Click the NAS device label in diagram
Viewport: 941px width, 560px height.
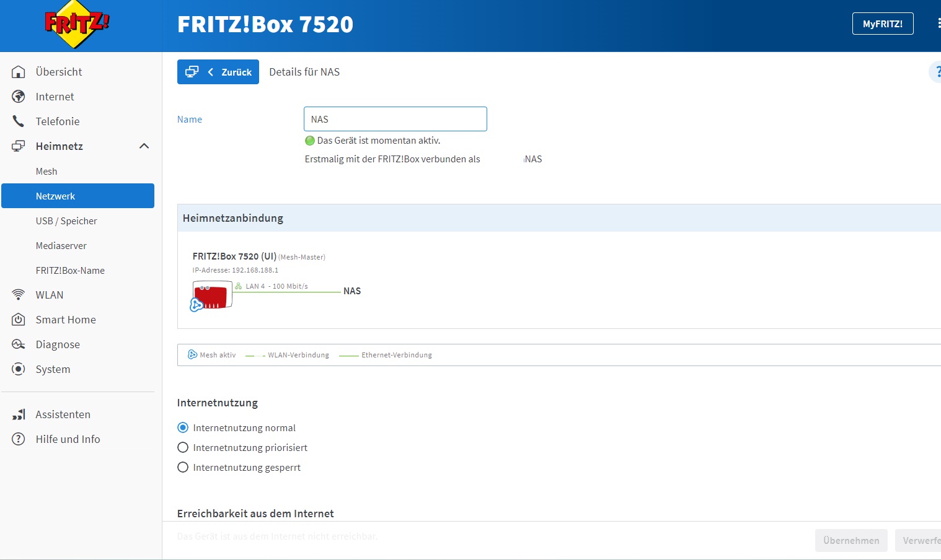(x=352, y=291)
